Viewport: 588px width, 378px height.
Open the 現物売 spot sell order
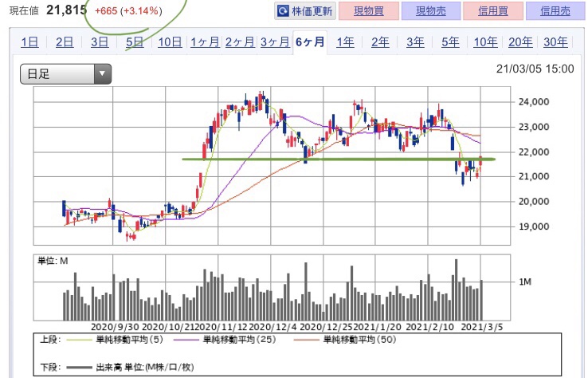[x=431, y=11]
